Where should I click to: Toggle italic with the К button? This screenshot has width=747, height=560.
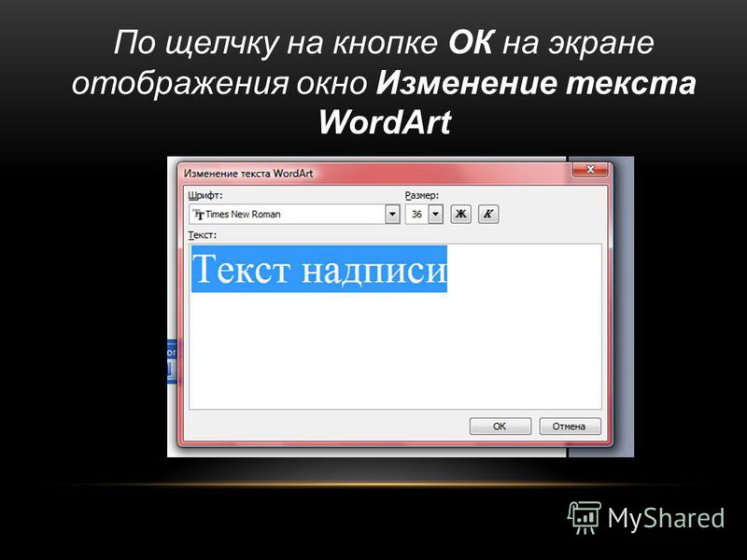[x=488, y=215]
